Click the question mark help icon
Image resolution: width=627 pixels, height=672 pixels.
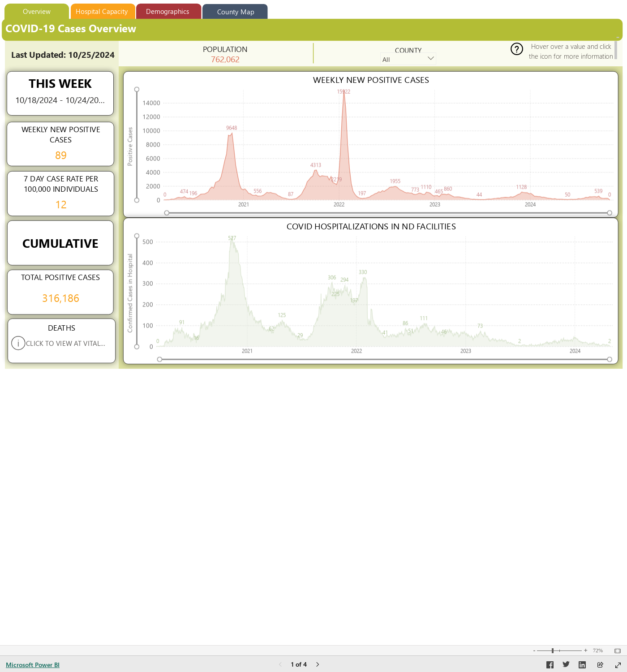517,49
